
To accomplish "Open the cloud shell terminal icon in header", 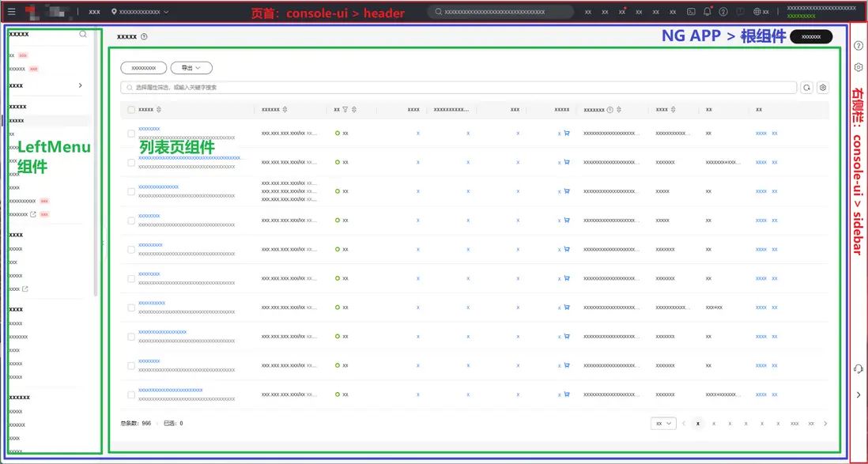I will (x=691, y=12).
